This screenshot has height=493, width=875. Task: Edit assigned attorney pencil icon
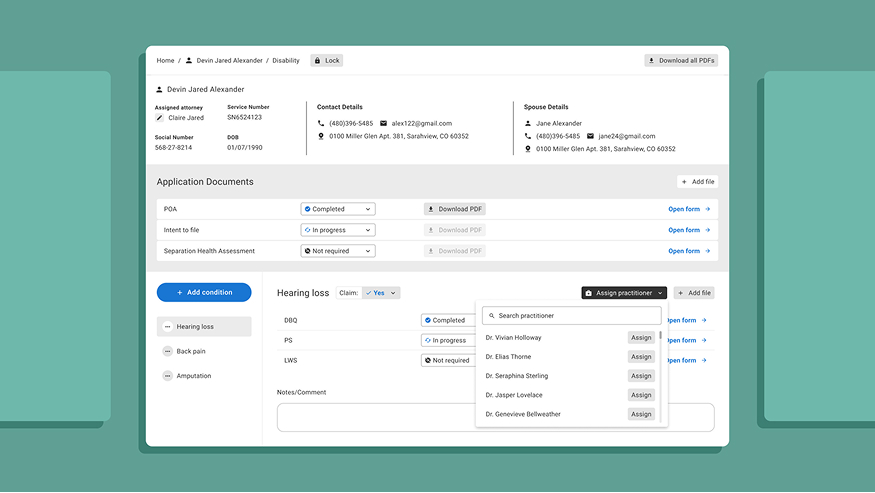coord(159,118)
